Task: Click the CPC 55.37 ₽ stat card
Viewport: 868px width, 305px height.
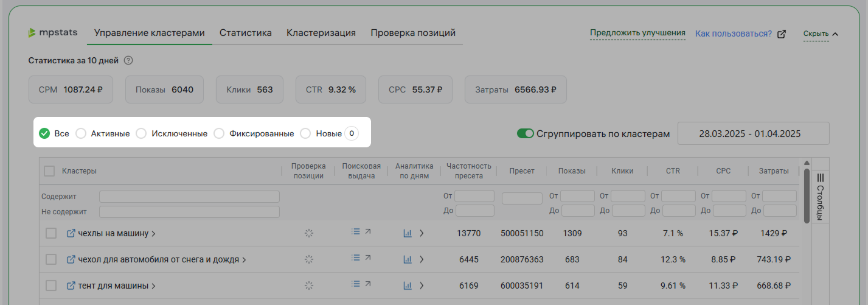Action: (415, 89)
